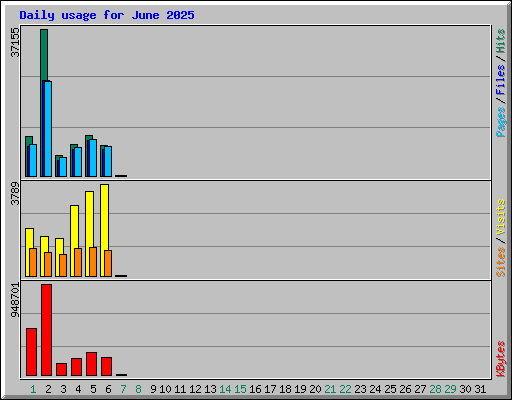Click green weekend day label 8

pos(138,389)
